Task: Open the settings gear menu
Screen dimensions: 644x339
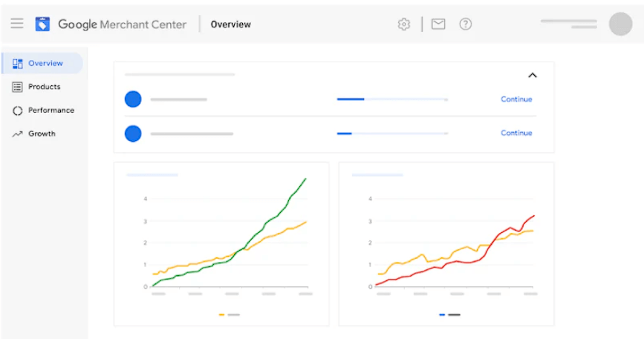Action: point(404,24)
